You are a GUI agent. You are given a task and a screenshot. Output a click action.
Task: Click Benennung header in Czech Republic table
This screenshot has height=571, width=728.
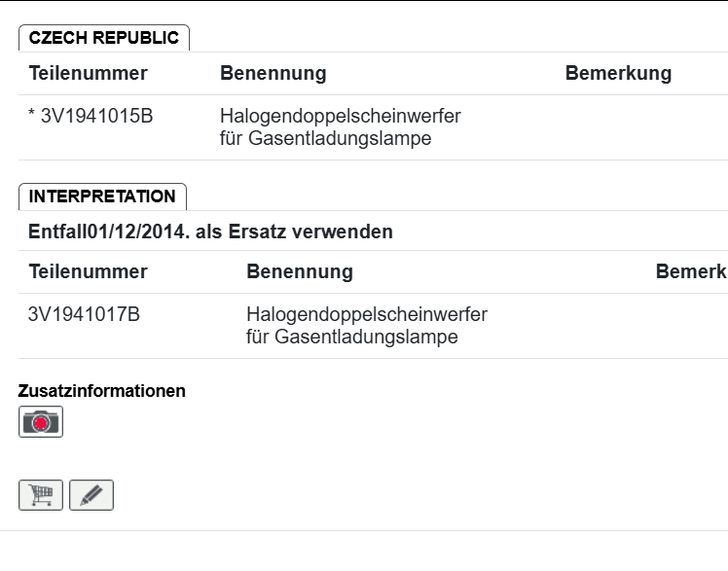point(273,74)
